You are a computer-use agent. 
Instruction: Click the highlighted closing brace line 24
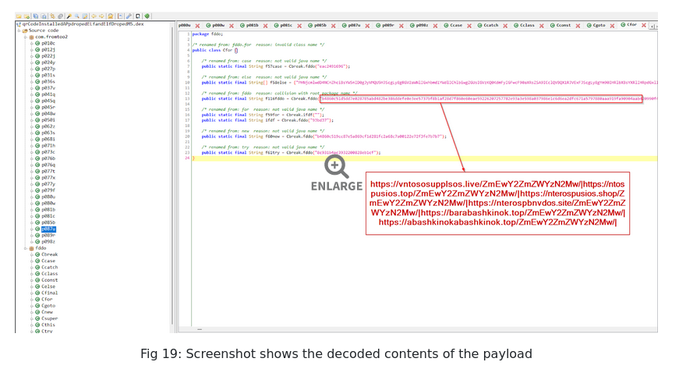click(x=424, y=159)
